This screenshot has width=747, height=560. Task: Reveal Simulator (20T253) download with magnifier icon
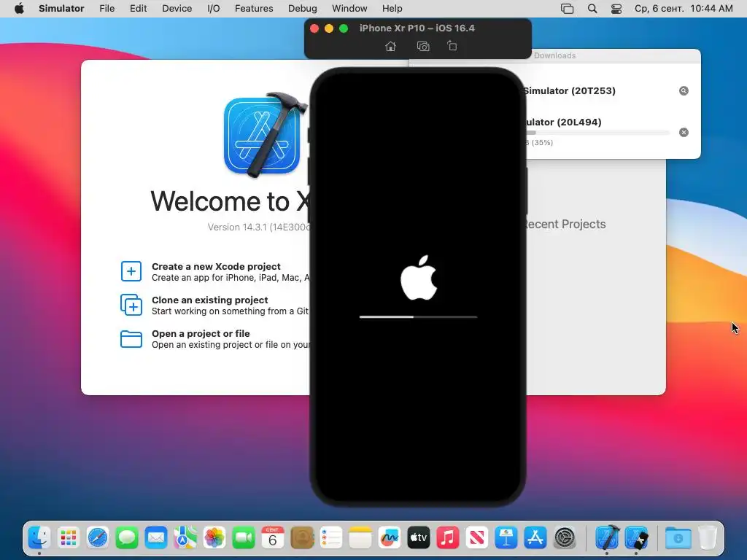pyautogui.click(x=684, y=91)
